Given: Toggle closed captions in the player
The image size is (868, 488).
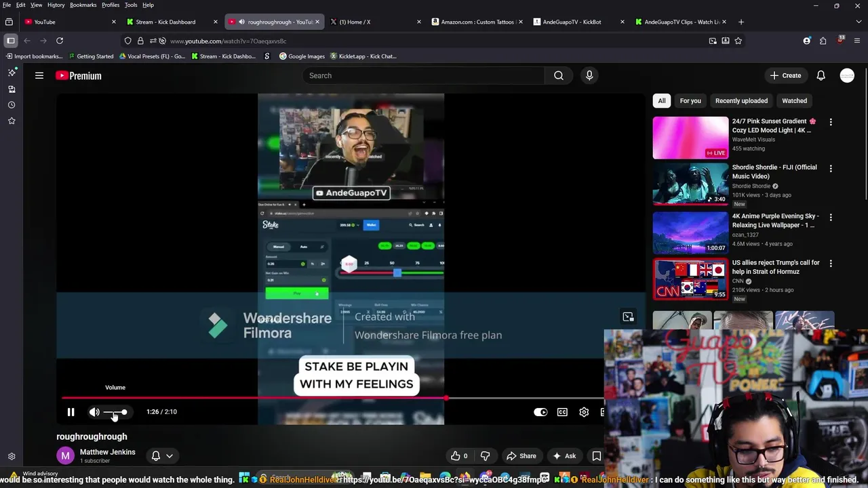Looking at the screenshot, I should 562,412.
